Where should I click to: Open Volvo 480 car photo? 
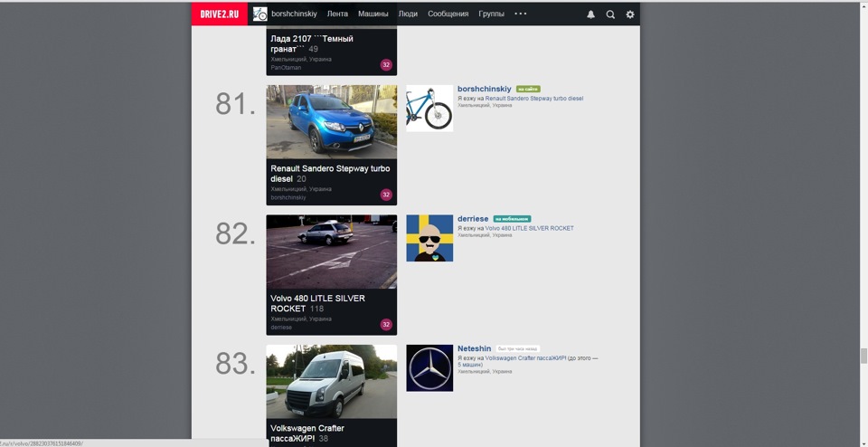click(x=332, y=252)
